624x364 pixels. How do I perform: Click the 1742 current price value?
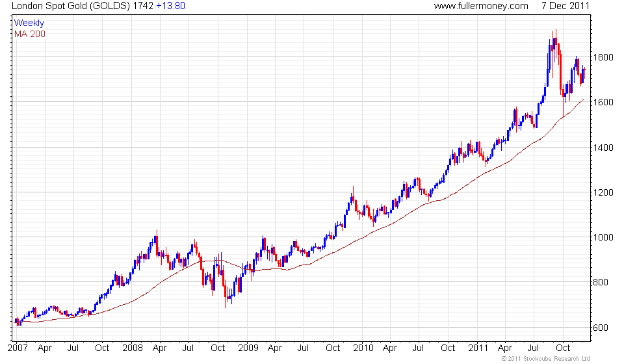[143, 6]
